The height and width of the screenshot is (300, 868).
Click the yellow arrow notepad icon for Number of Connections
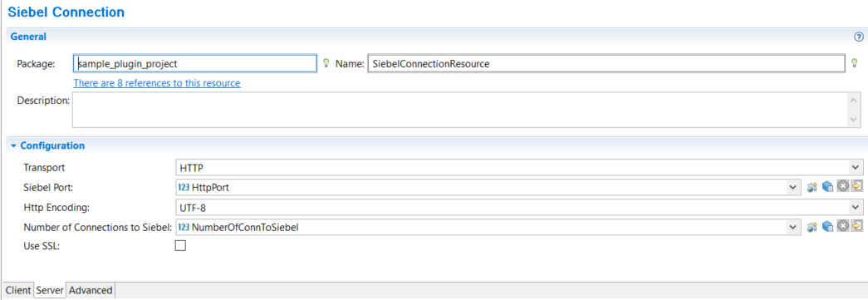point(857,226)
